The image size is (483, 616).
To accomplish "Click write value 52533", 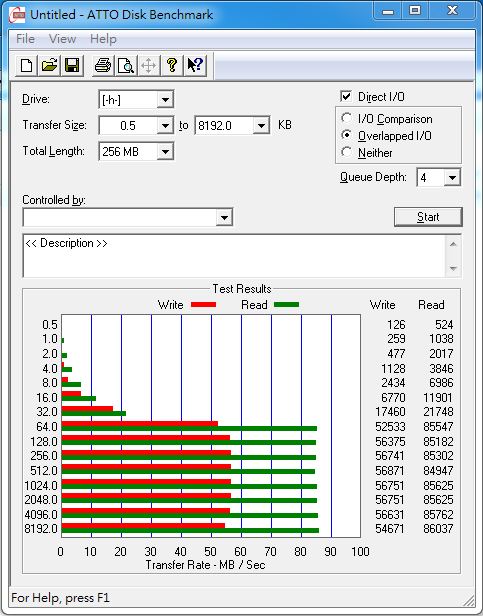I will [390, 427].
